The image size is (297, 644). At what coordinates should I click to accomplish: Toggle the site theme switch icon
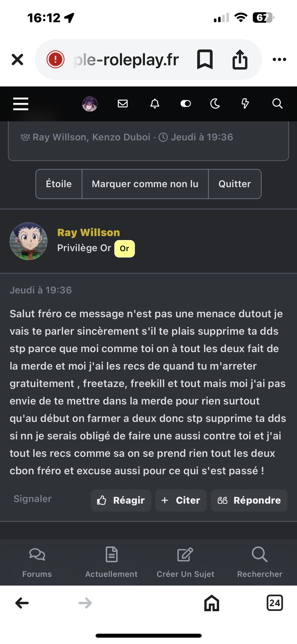pyautogui.click(x=186, y=104)
